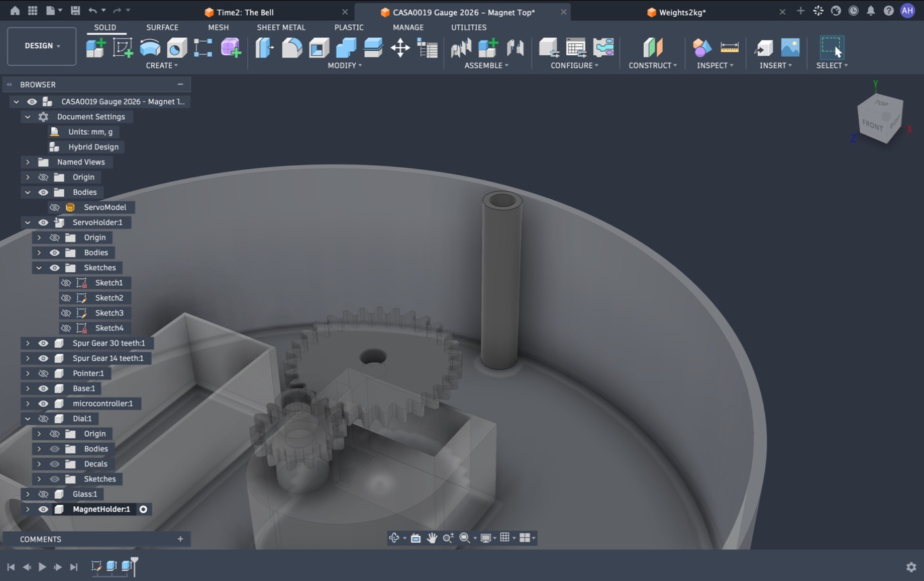The height and width of the screenshot is (581, 924).
Task: Select the Shell tool icon
Action: point(319,48)
